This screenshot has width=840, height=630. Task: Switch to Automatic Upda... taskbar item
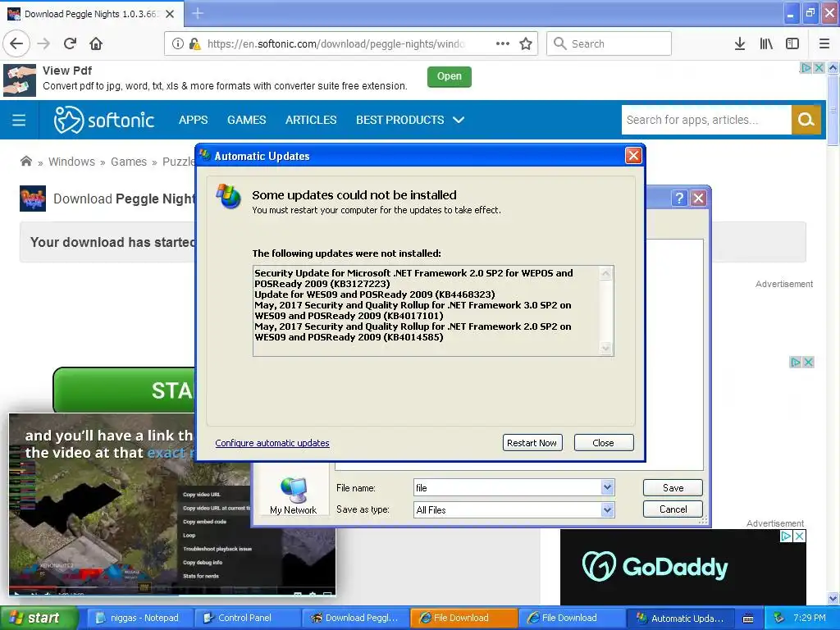[x=680, y=619]
